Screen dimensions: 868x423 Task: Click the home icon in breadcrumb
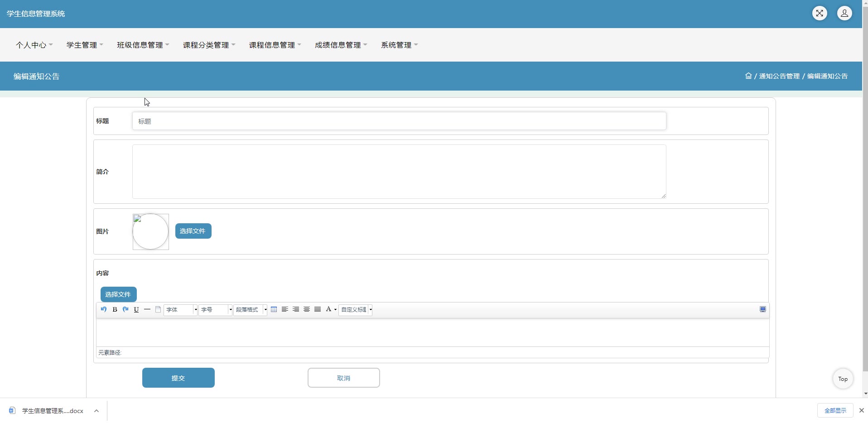click(x=748, y=76)
